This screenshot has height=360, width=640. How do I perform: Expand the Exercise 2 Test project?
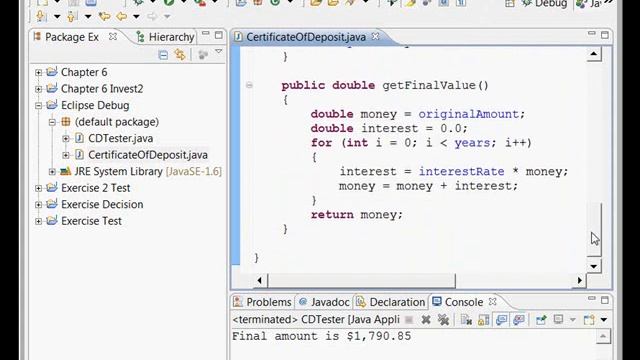point(38,188)
